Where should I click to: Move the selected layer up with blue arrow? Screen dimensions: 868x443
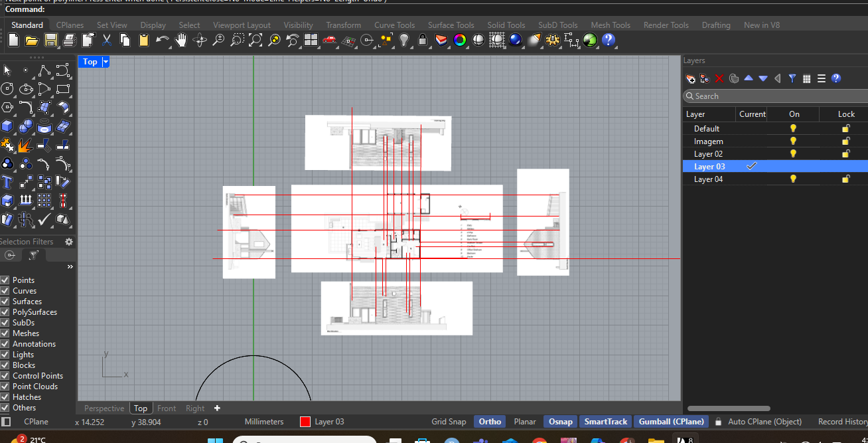pos(748,78)
